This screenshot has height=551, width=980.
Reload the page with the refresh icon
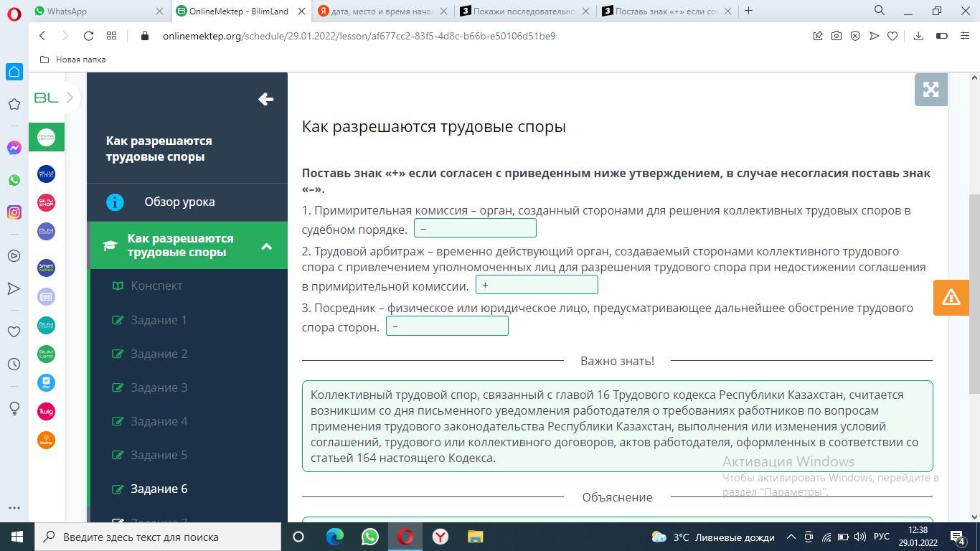tap(88, 36)
